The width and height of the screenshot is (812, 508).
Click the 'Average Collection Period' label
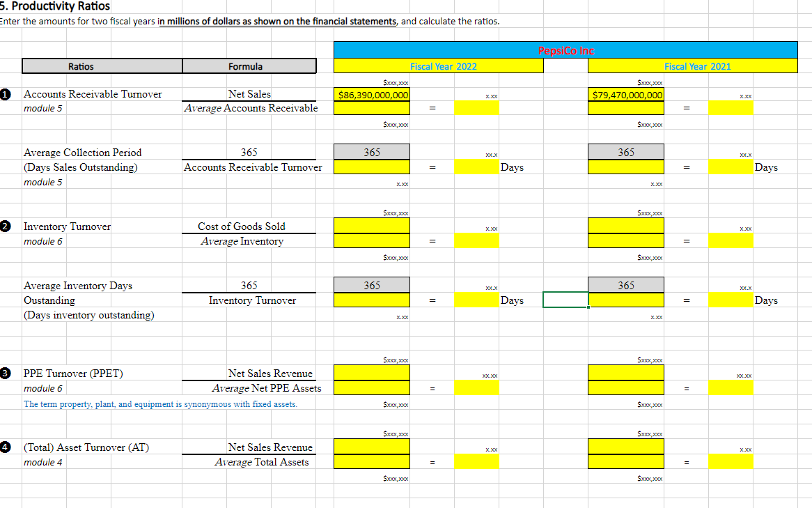tap(83, 153)
